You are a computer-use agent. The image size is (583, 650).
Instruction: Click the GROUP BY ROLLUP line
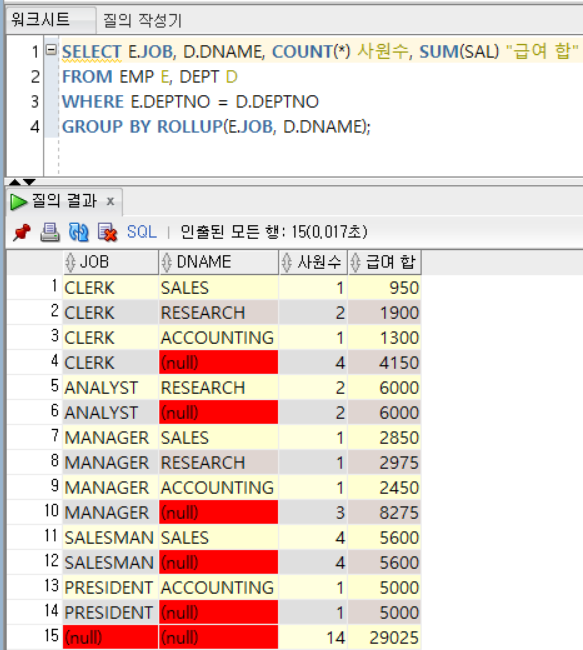[216, 126]
